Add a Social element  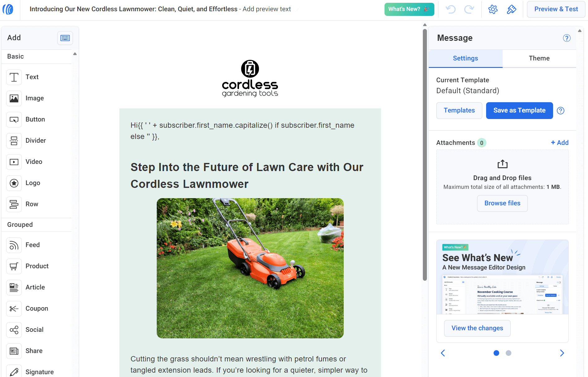[x=14, y=330]
